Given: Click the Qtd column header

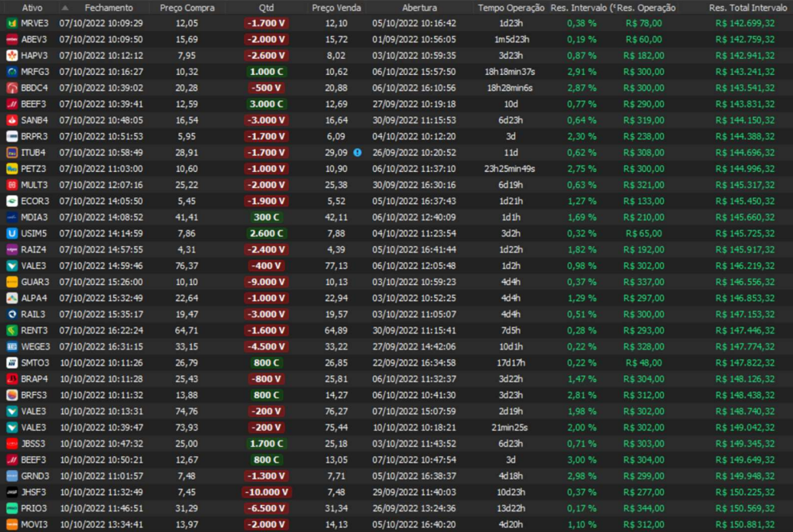Looking at the screenshot, I should pos(266,7).
